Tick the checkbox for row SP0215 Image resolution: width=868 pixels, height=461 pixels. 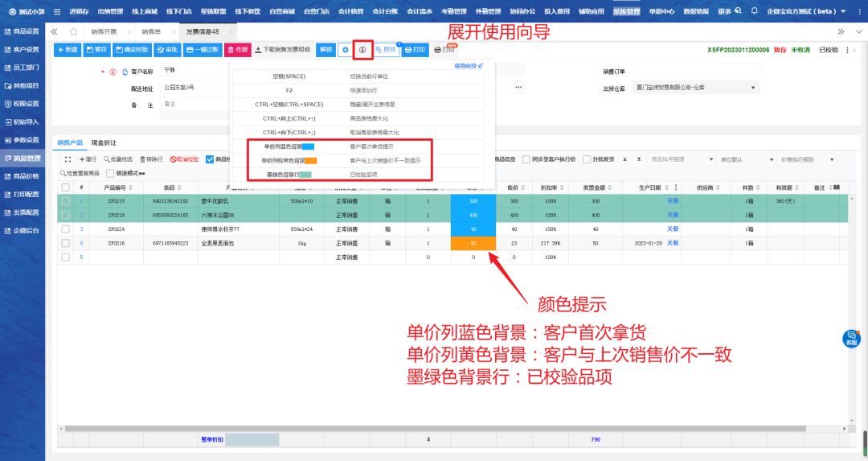[65, 201]
